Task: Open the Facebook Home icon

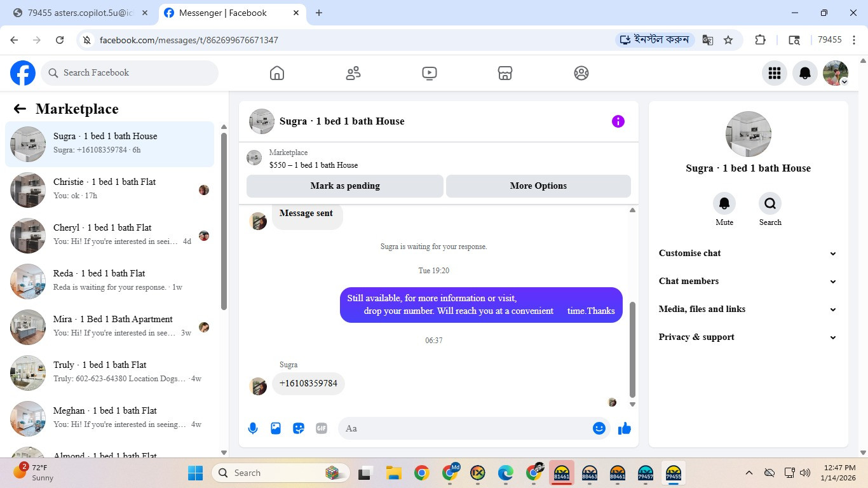Action: (277, 73)
